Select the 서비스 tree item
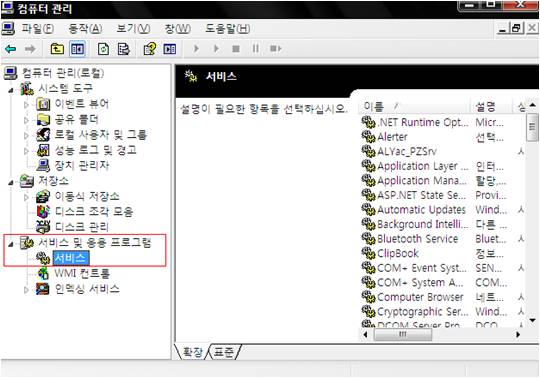Image resolution: width=540 pixels, height=378 pixels. [71, 258]
